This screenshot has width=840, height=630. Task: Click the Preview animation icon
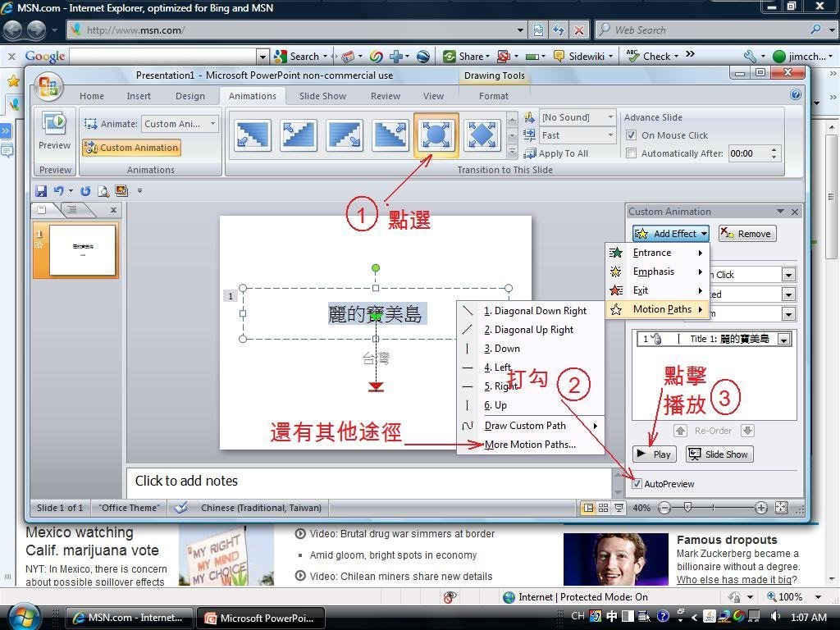(54, 124)
